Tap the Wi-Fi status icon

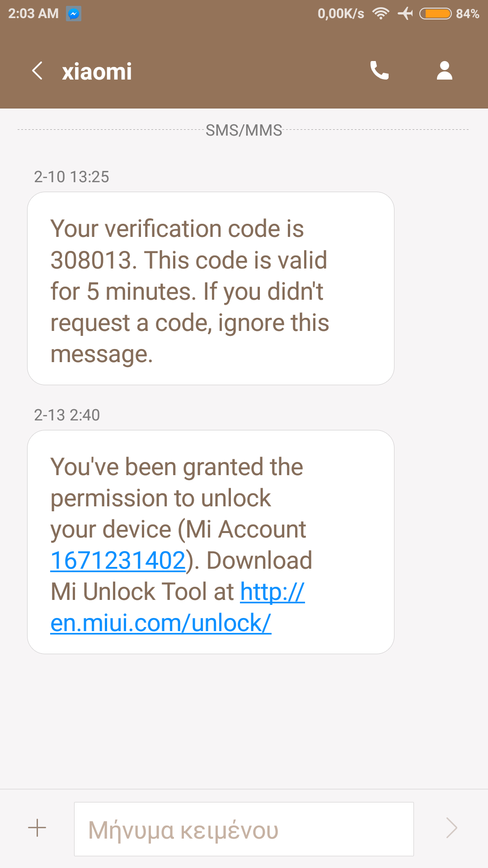[380, 14]
